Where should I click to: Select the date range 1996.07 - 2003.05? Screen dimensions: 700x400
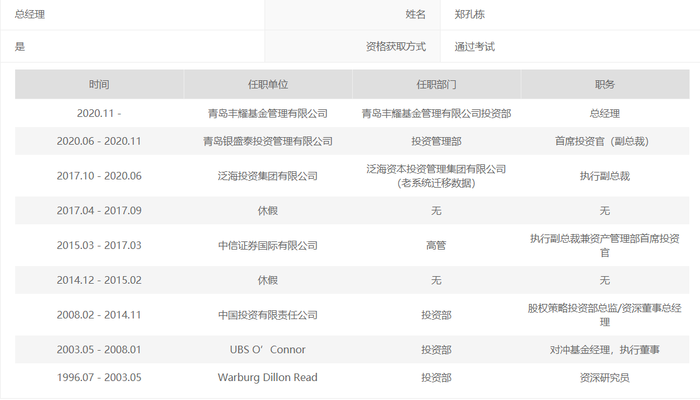click(99, 377)
